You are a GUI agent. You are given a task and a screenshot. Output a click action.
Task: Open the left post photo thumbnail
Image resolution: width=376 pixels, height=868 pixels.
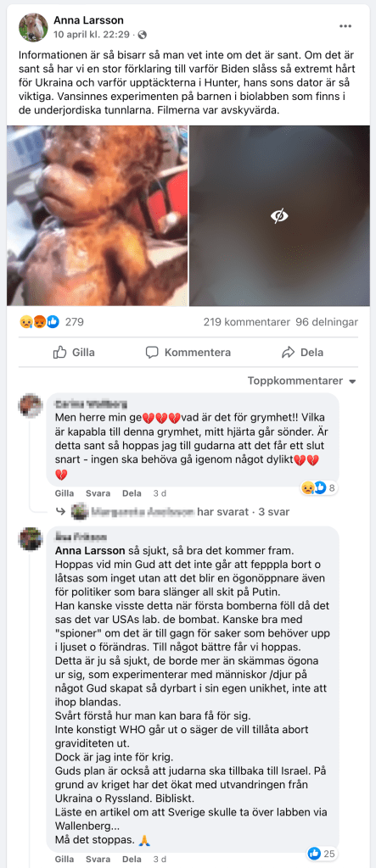[97, 216]
